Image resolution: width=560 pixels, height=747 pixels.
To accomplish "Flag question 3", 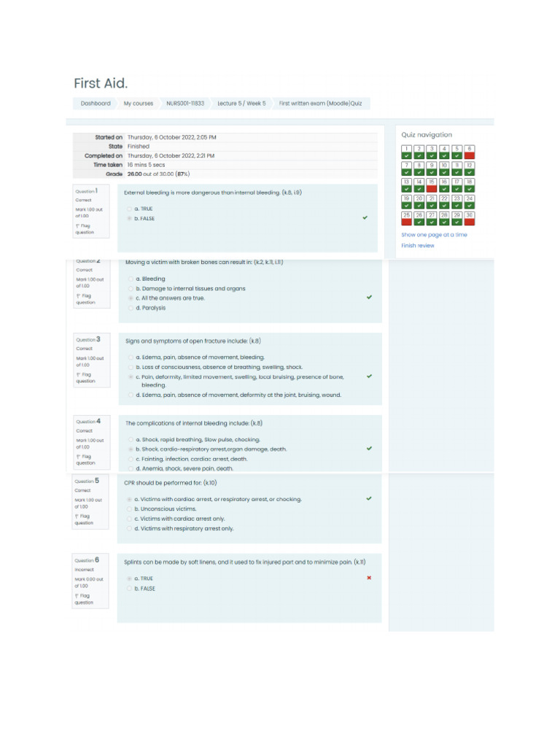I will [x=86, y=378].
